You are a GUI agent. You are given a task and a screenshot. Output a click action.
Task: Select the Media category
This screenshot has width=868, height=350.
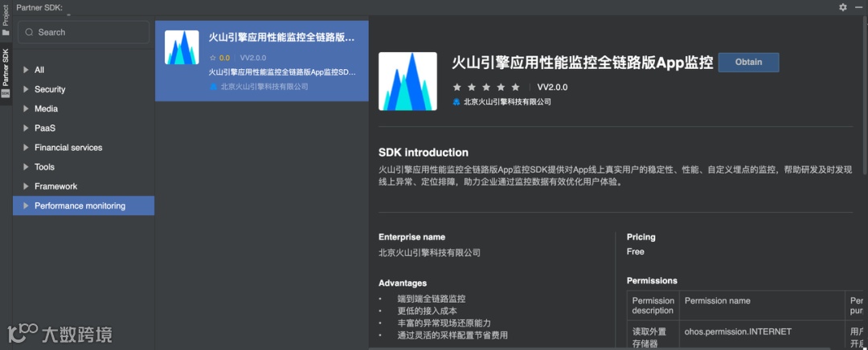(x=84, y=108)
